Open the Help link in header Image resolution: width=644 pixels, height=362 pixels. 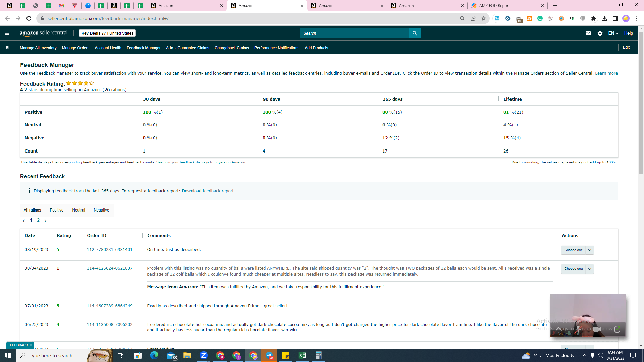[629, 33]
